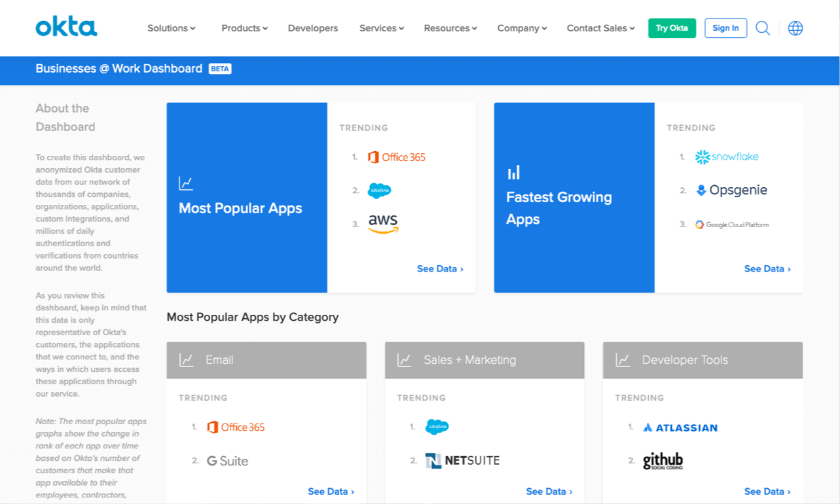
Task: Click the Sales + Marketing chart icon
Action: (405, 360)
